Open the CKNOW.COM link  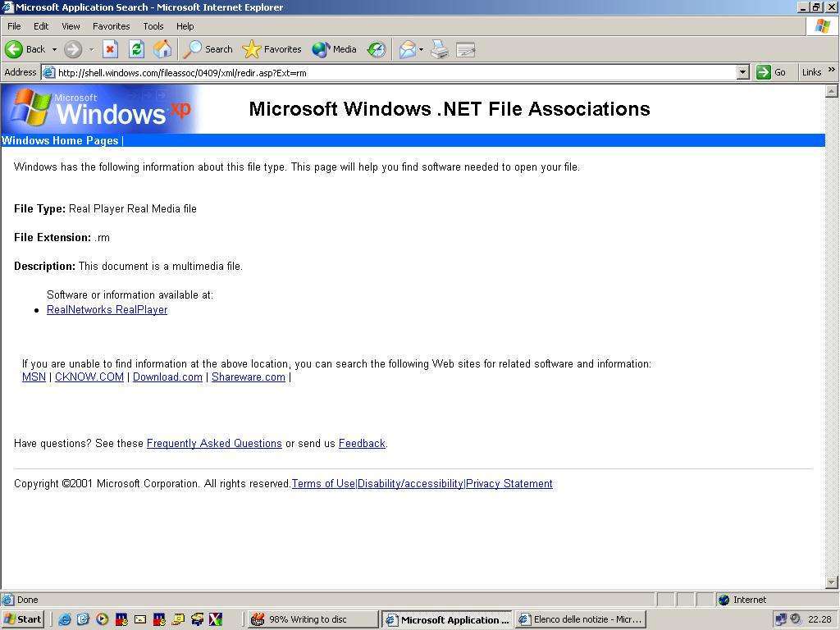pos(89,377)
